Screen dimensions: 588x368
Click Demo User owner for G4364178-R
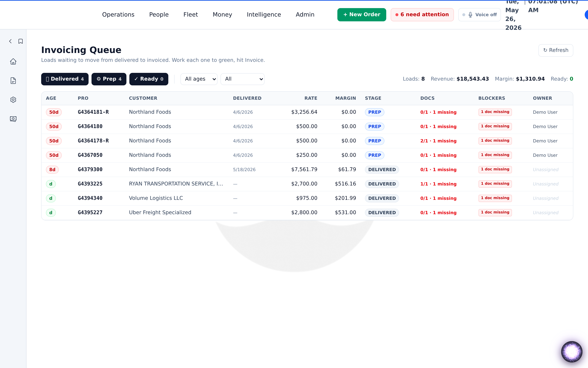pos(545,141)
